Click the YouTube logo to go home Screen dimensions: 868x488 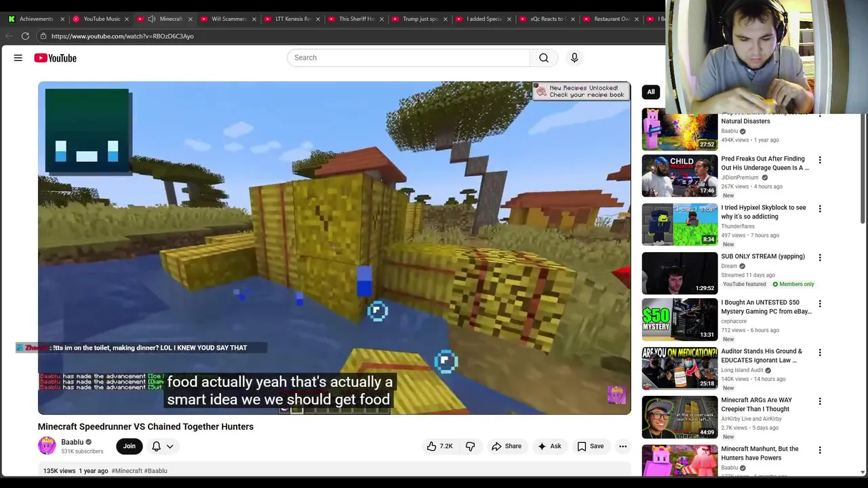[x=56, y=58]
